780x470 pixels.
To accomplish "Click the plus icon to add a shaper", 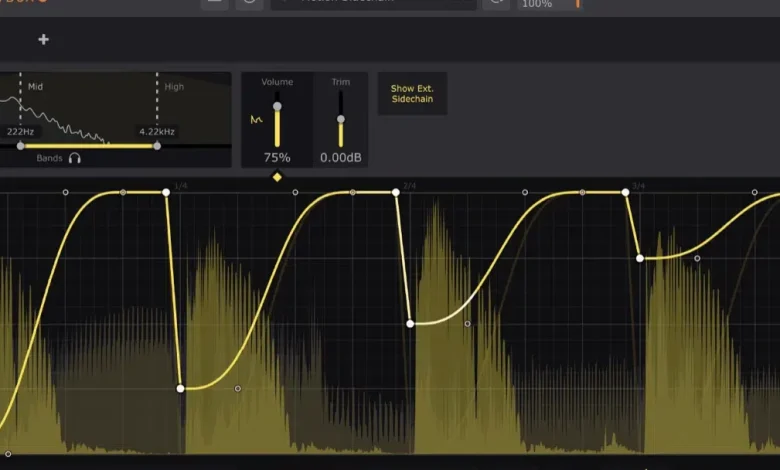I will pos(43,40).
